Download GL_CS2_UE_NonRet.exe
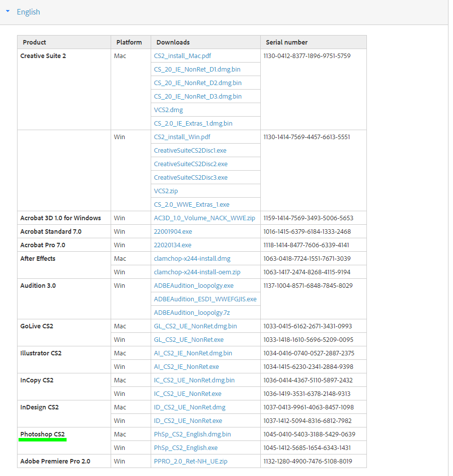This screenshot has height=476, width=453. point(189,340)
